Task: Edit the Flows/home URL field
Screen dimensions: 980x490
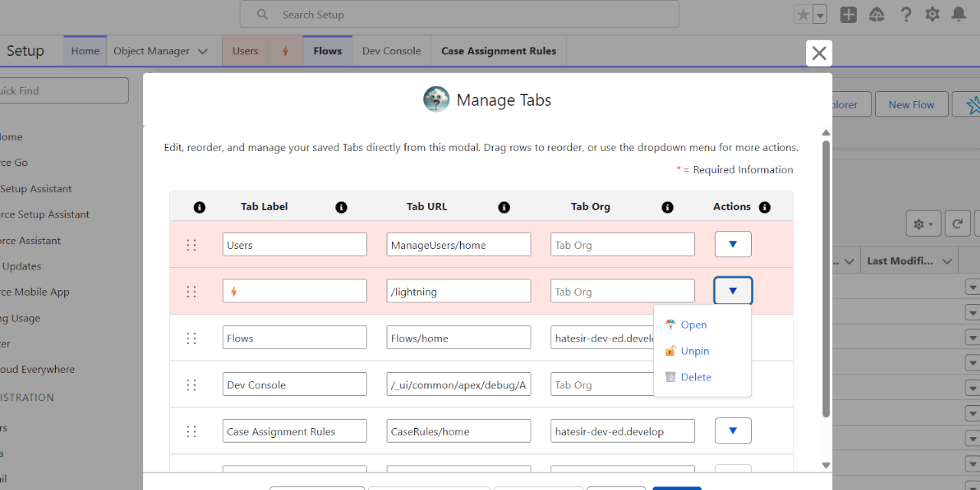Action: click(x=459, y=338)
